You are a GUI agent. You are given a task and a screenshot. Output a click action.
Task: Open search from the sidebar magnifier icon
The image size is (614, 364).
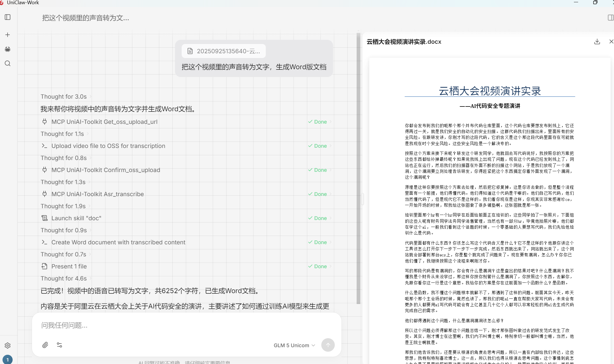[8, 64]
